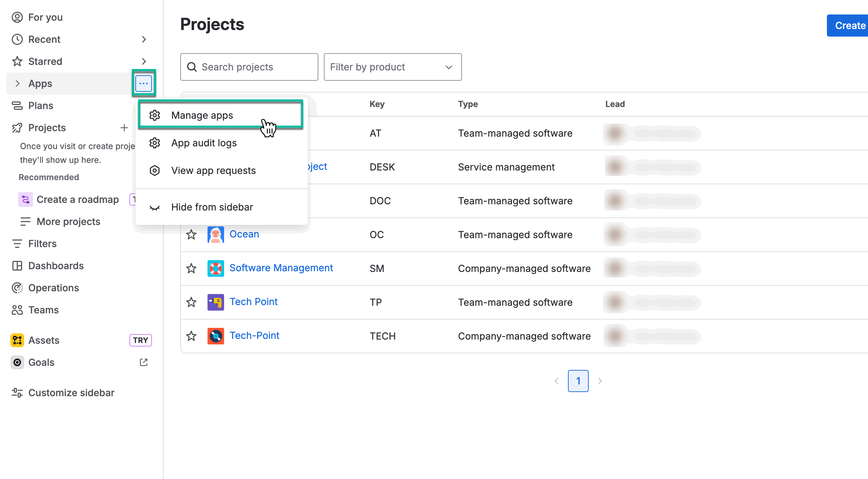The height and width of the screenshot is (479, 868).
Task: Choose Hide from sidebar option
Action: click(x=212, y=207)
